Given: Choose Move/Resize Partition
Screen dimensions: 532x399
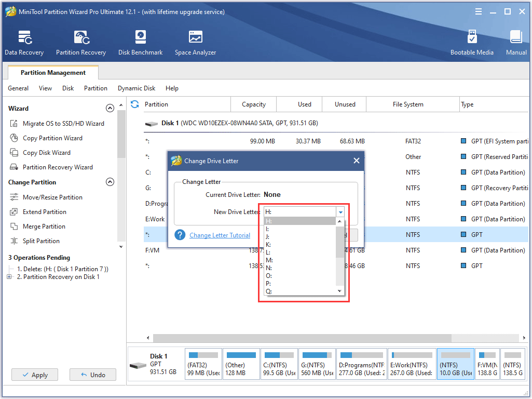Looking at the screenshot, I should tap(52, 197).
